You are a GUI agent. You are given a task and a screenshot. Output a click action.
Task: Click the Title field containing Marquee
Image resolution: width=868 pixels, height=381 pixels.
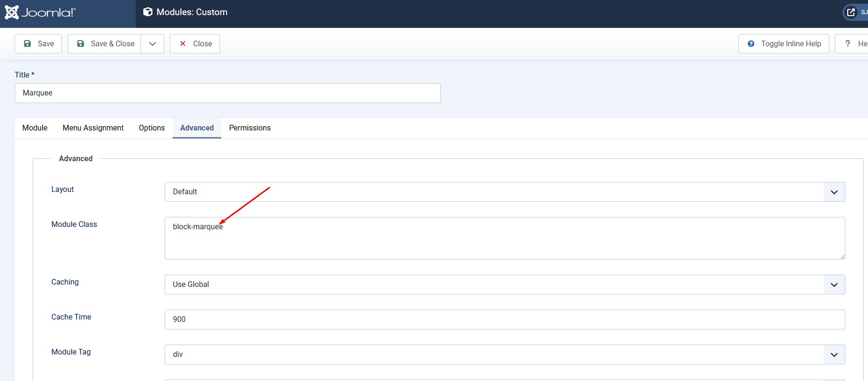point(228,93)
